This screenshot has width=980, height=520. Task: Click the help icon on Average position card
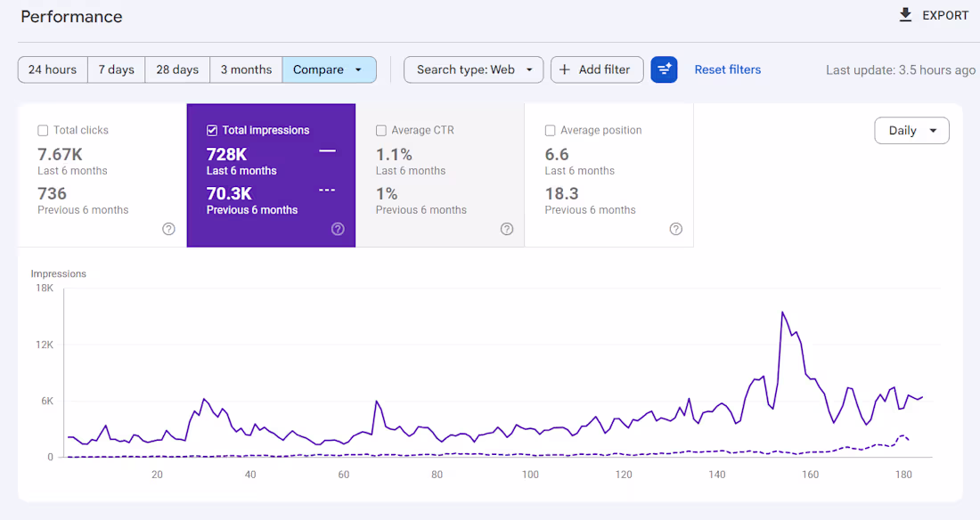point(675,229)
